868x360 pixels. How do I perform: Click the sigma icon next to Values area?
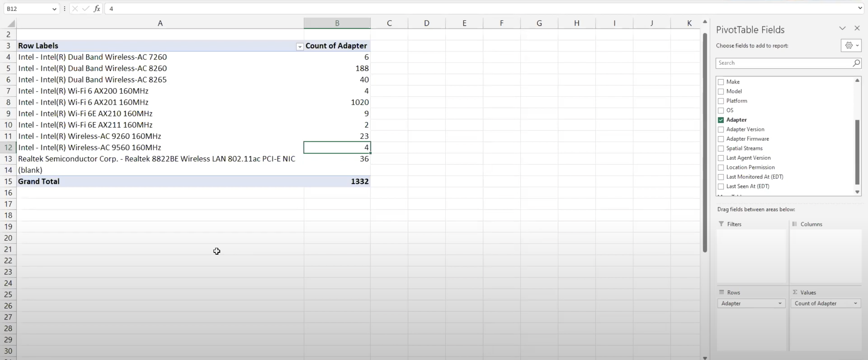coord(795,292)
